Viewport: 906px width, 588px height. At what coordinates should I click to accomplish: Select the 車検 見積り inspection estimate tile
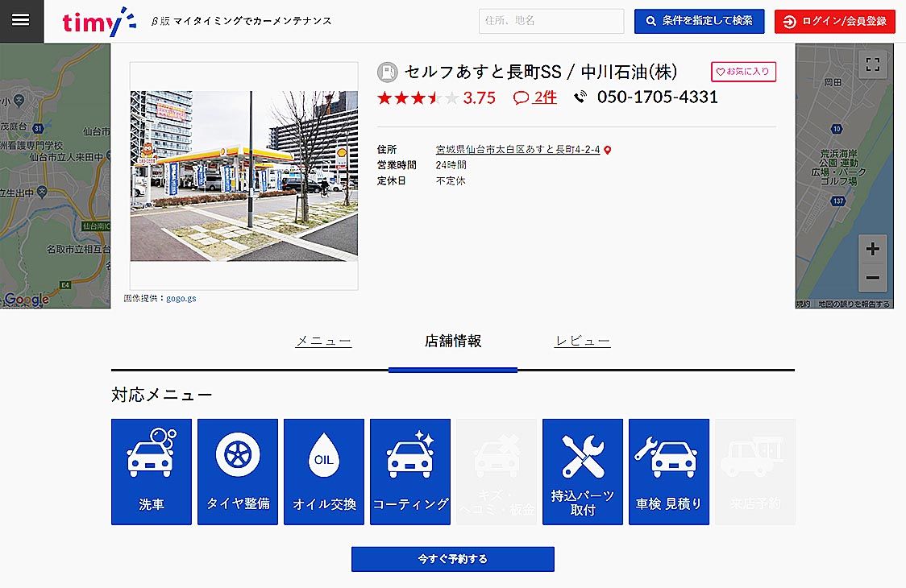tap(669, 471)
